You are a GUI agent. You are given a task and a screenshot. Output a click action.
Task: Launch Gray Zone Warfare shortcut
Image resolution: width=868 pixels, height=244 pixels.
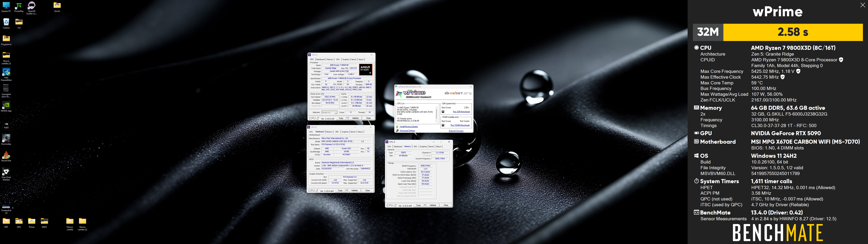[x=6, y=174]
